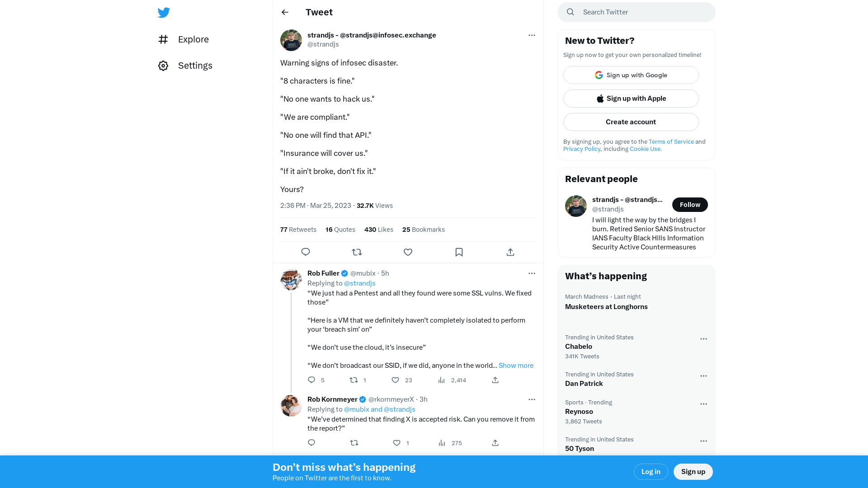This screenshot has height=488, width=868.
Task: Click the Twitter bird logo icon
Action: 164,12
